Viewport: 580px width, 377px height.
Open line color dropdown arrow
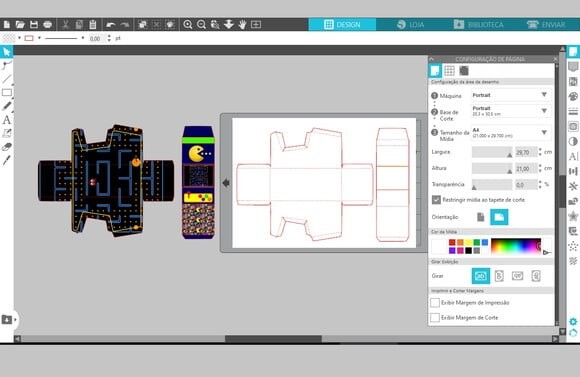(39, 38)
